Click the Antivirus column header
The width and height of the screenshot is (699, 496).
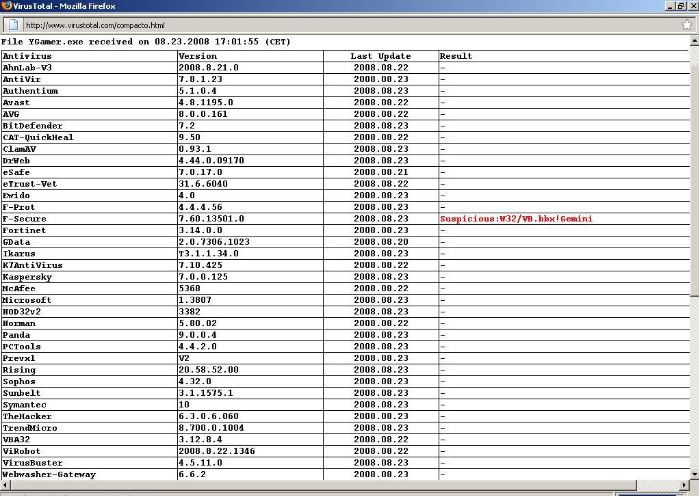[27, 56]
